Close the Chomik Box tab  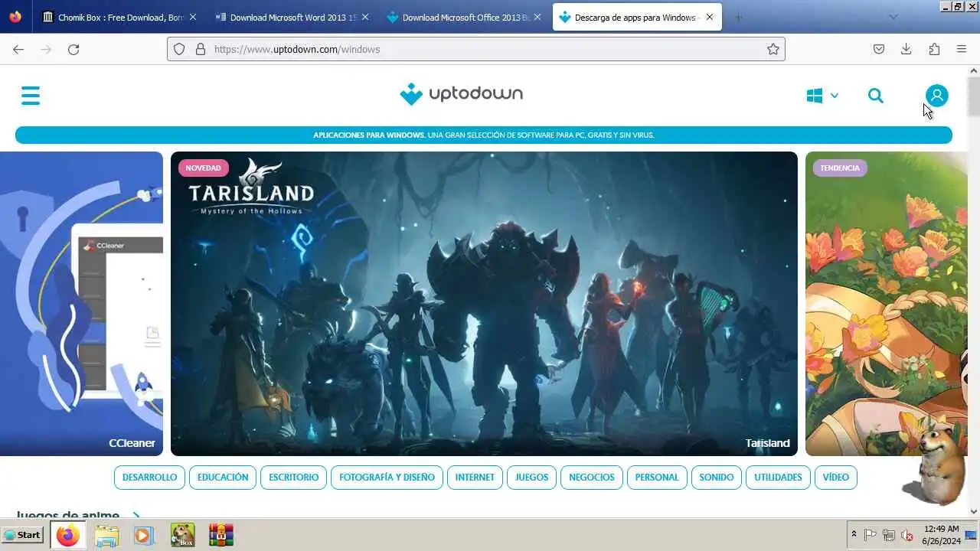point(192,17)
